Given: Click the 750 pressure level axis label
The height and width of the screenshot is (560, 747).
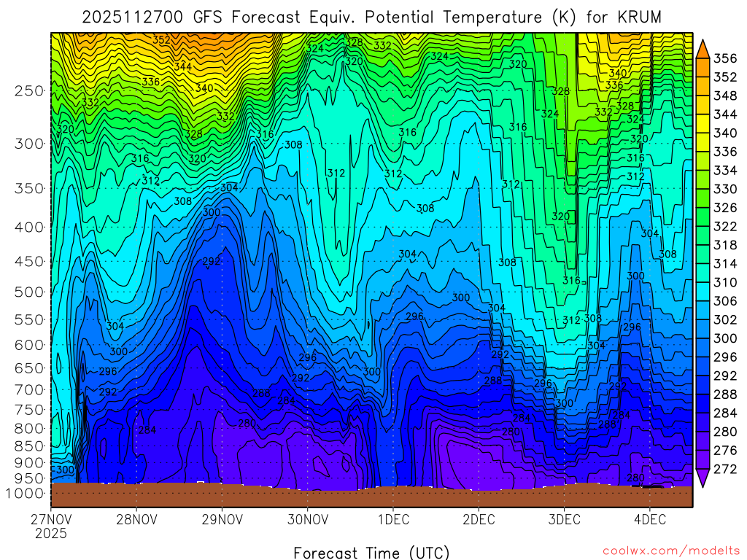Looking at the screenshot, I should tap(28, 410).
